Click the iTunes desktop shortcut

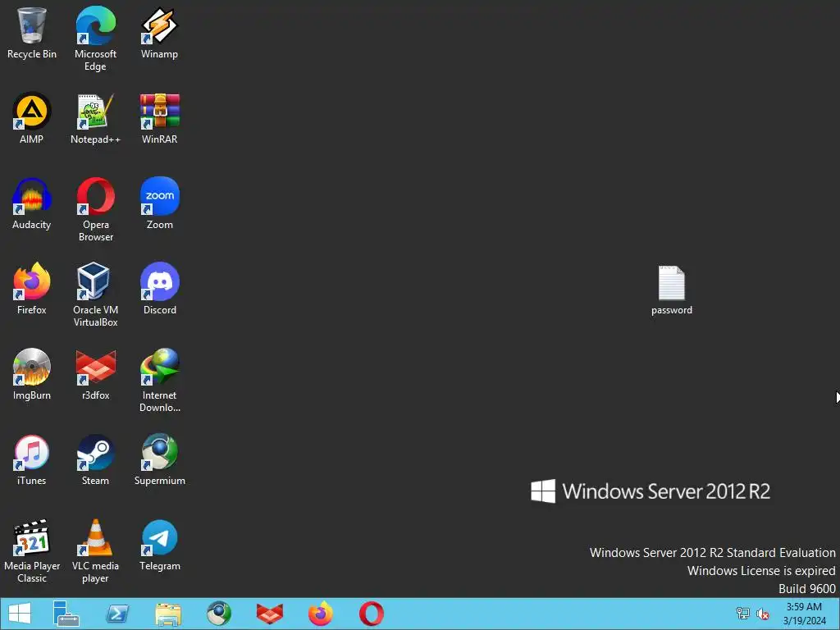click(32, 459)
